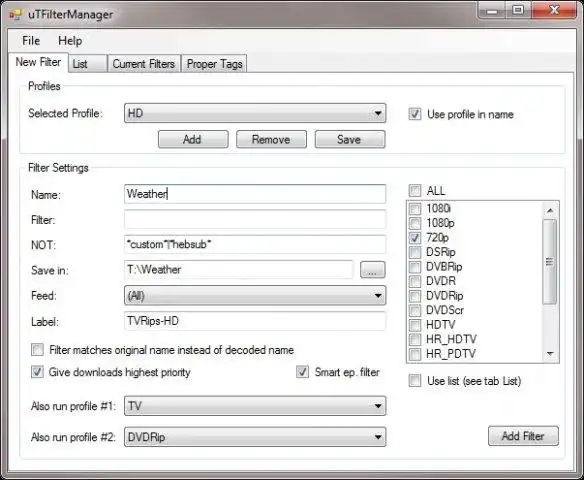Click the Save profile button
This screenshot has height=480, width=584.
click(350, 139)
